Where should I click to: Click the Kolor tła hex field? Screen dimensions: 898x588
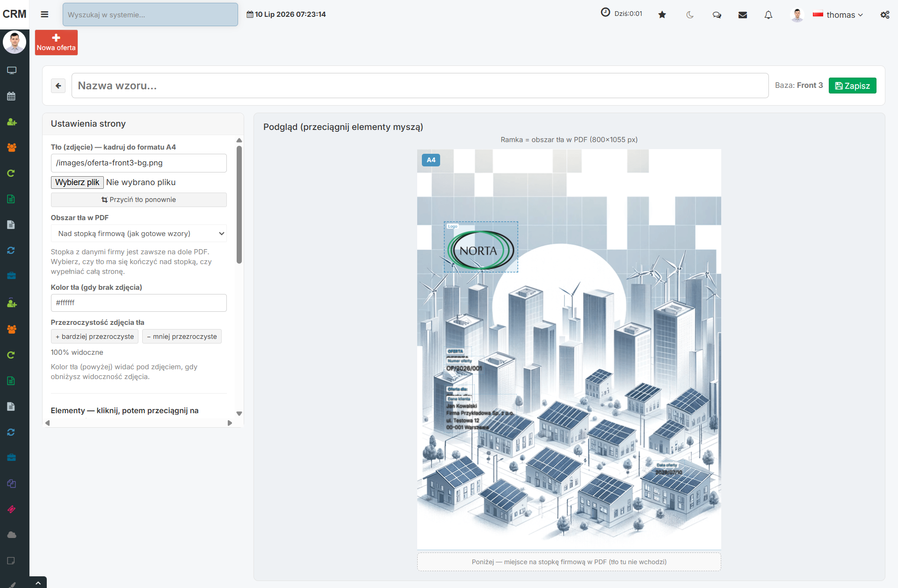pyautogui.click(x=138, y=303)
